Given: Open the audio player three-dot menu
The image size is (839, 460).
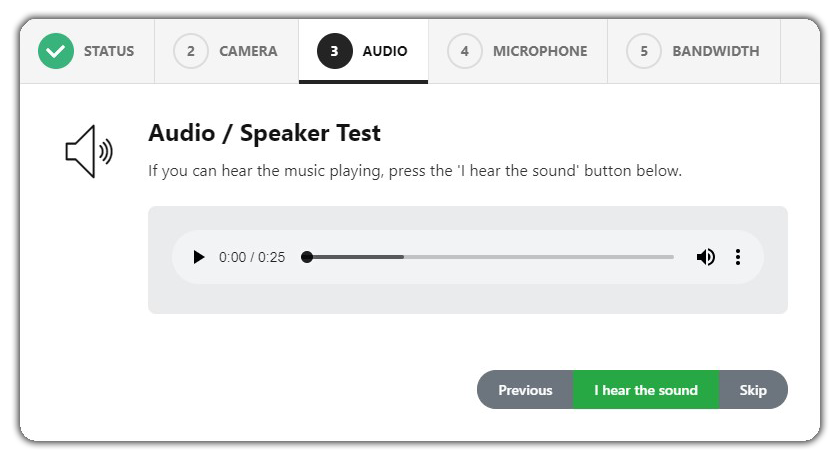Looking at the screenshot, I should pyautogui.click(x=738, y=257).
